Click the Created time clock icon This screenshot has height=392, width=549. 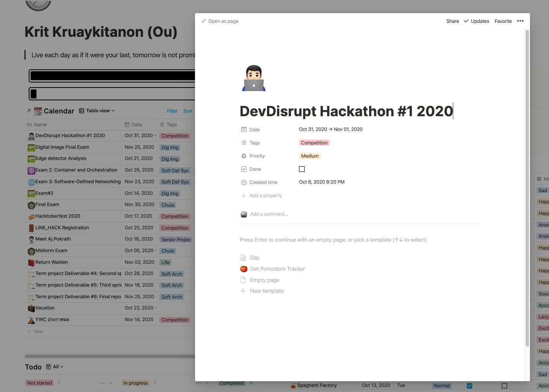pos(244,182)
